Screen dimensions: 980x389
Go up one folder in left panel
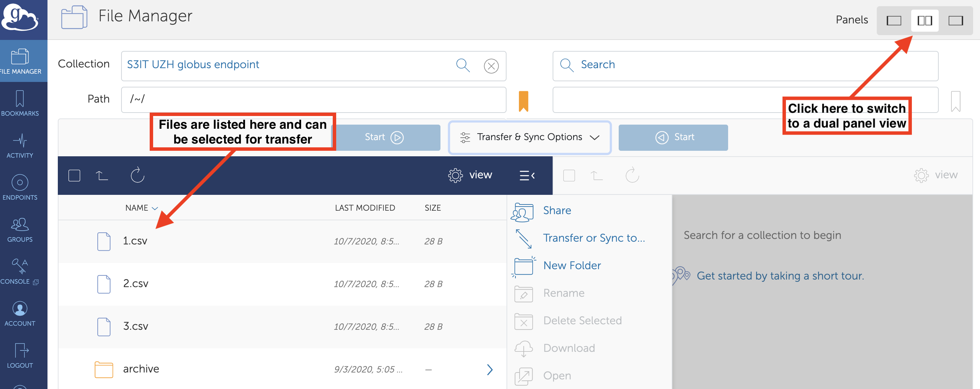[102, 175]
